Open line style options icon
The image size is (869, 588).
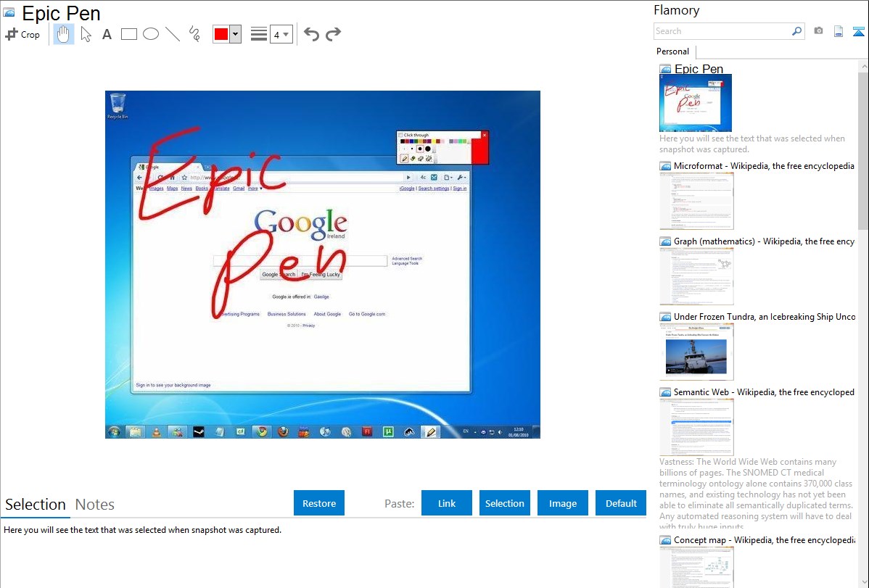(x=259, y=34)
